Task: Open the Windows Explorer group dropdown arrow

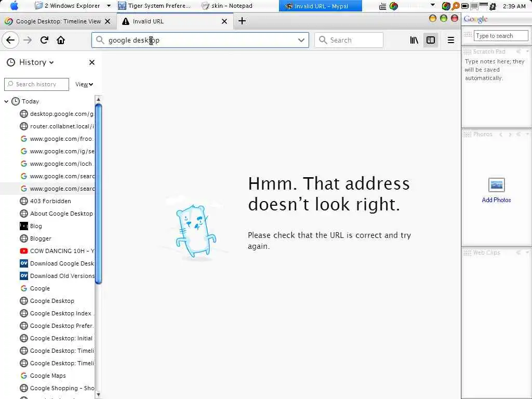Action: point(109,6)
